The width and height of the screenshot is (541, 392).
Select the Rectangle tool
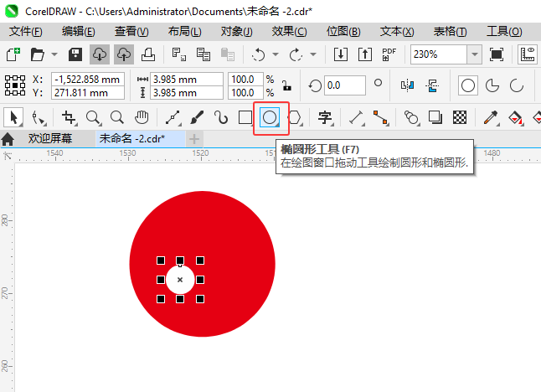pos(245,117)
